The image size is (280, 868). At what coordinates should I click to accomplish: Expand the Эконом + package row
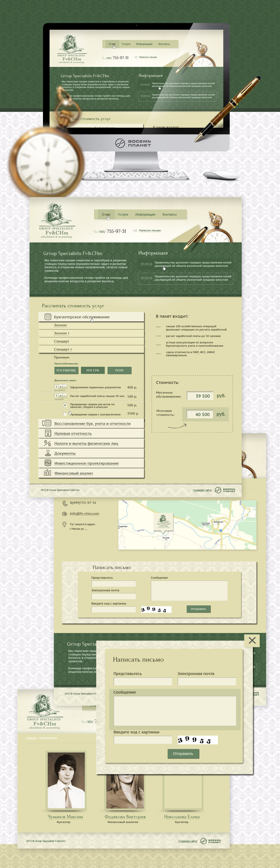[91, 333]
